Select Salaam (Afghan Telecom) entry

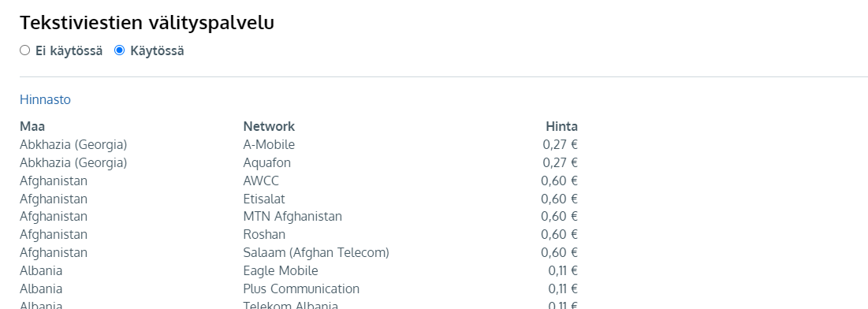(316, 252)
